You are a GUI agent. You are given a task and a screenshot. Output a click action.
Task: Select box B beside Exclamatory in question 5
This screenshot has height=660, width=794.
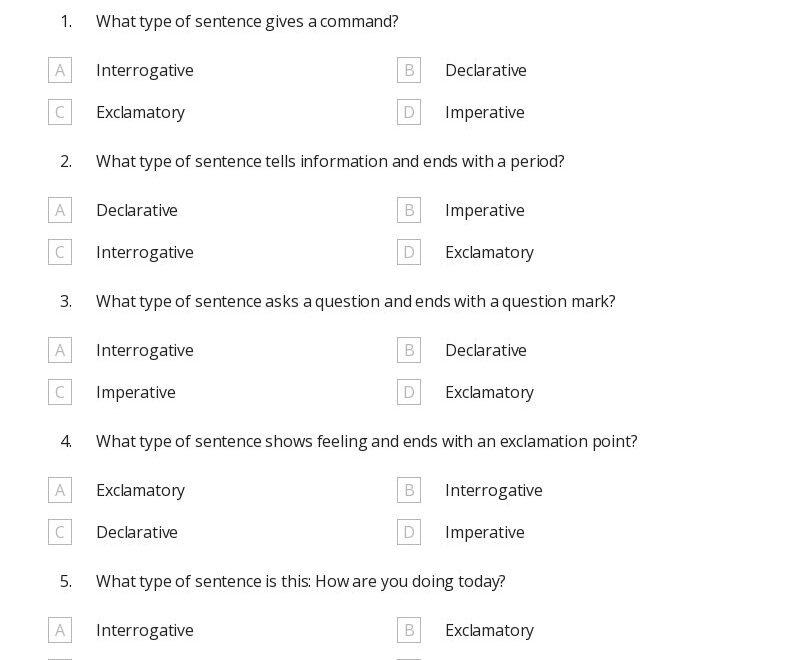409,630
